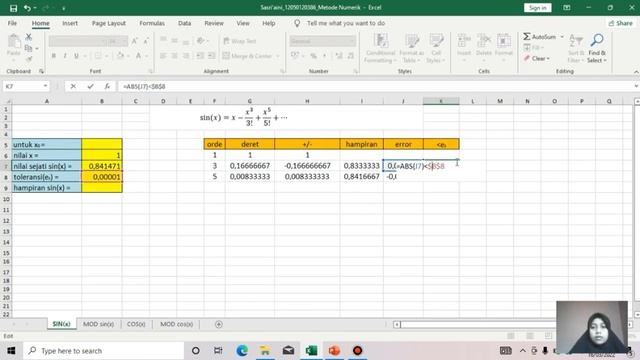Screen dimensions: 640x360
Task: Click the Insert Function fx icon
Action: point(107,87)
